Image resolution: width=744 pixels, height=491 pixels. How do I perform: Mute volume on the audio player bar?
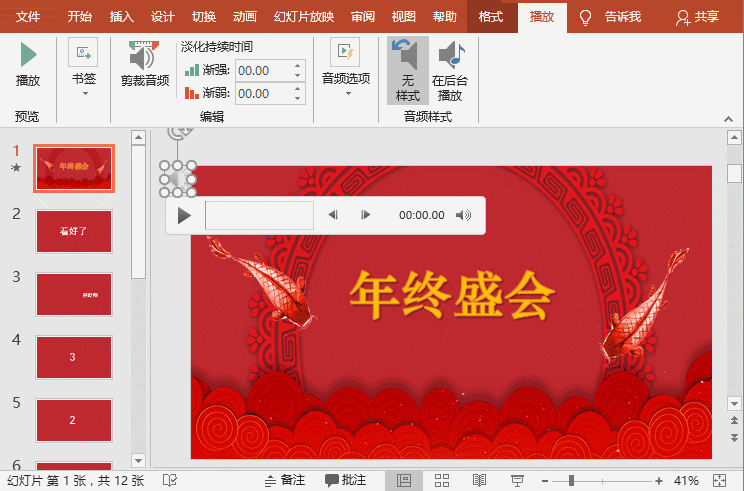pos(463,215)
